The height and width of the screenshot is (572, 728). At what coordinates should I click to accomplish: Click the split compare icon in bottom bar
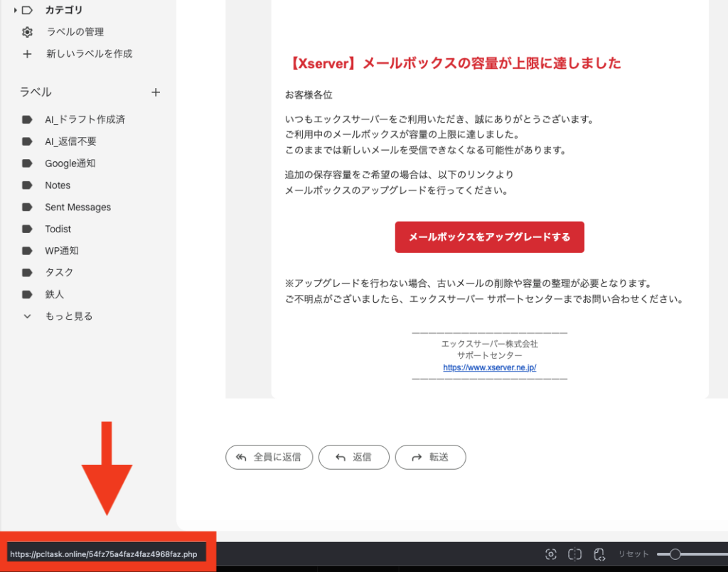pyautogui.click(x=574, y=554)
